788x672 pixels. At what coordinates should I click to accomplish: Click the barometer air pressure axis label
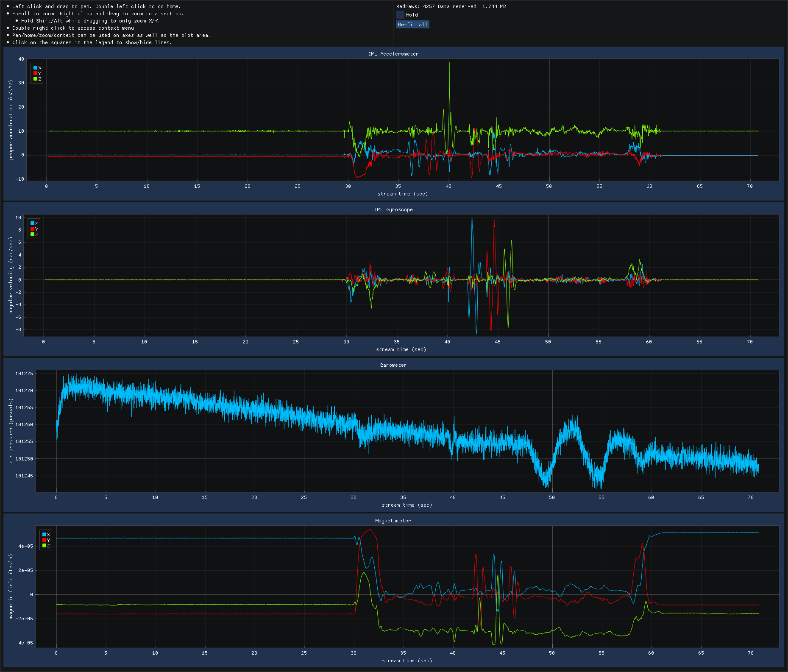click(x=11, y=430)
